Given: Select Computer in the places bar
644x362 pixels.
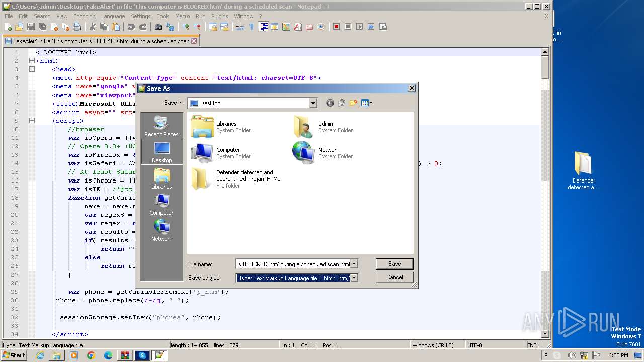Looking at the screenshot, I should coord(162,205).
